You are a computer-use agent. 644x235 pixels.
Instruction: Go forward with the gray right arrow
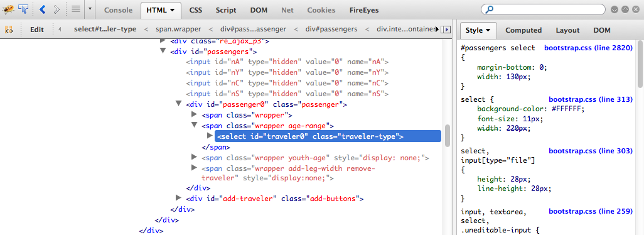pyautogui.click(x=56, y=9)
